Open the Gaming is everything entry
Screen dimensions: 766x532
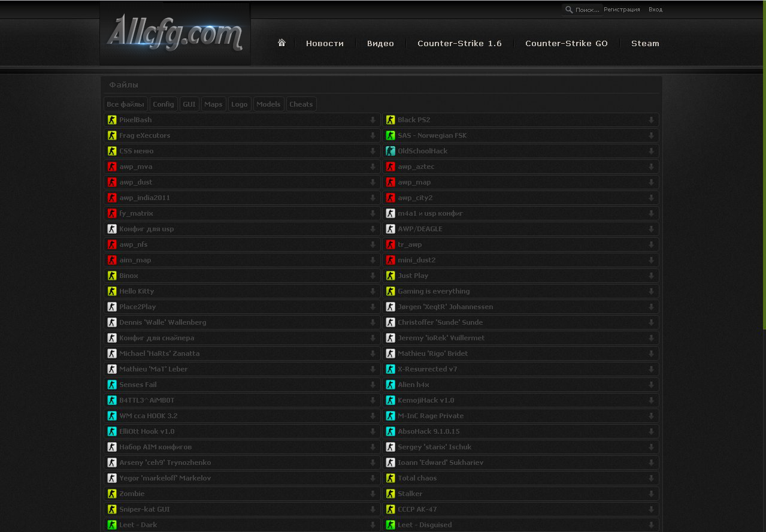520,291
